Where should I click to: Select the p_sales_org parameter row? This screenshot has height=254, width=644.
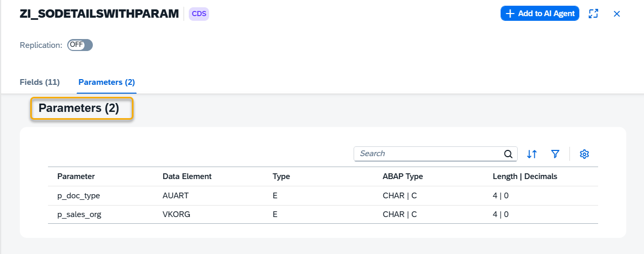pyautogui.click(x=79, y=214)
